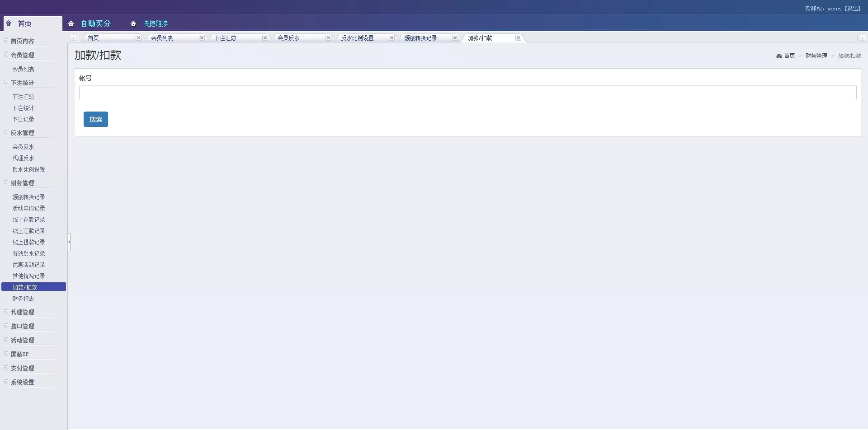868x430 pixels.
Task: Go to 首页 via the breadcrumb
Action: pyautogui.click(x=789, y=56)
